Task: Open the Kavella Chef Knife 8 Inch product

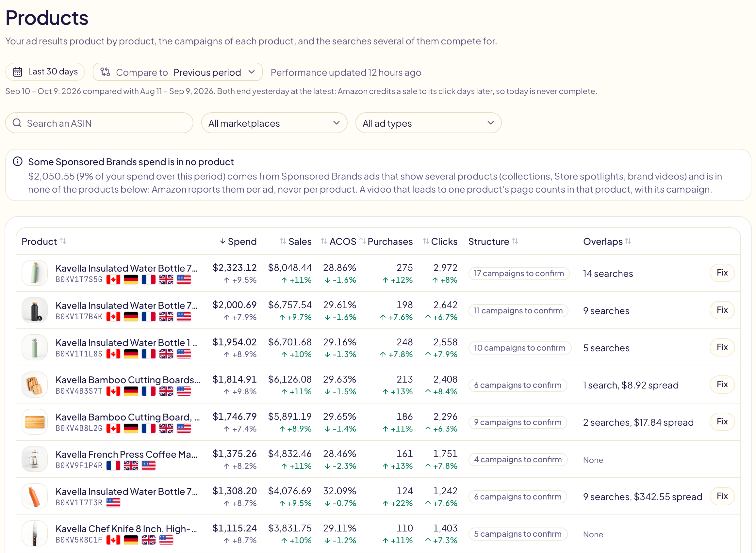Action: (x=126, y=529)
